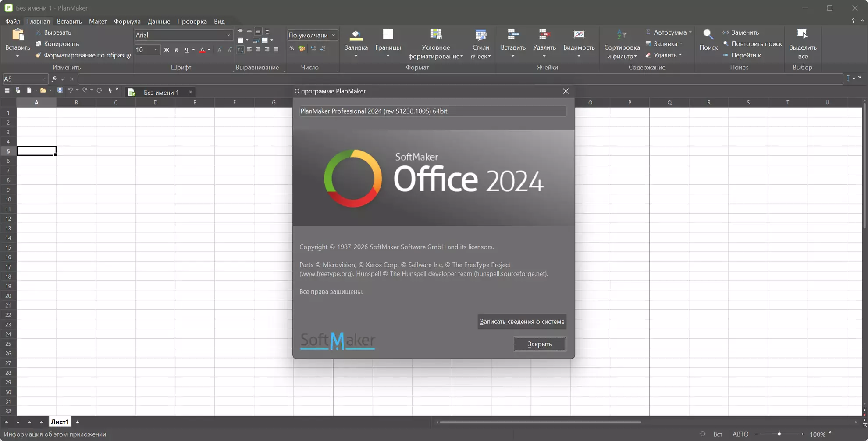Click the Cut (Вырезать) scissors icon
This screenshot has height=441, width=868.
[x=38, y=32]
